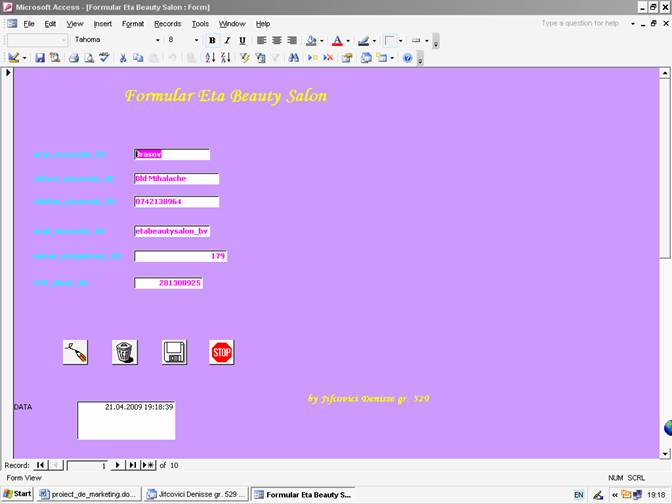Viewport: 672px width, 504px height.
Task: Open the Format menu
Action: click(x=133, y=24)
